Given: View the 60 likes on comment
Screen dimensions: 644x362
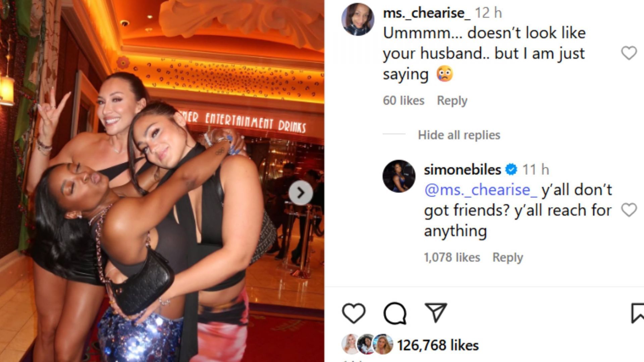Looking at the screenshot, I should (x=404, y=101).
